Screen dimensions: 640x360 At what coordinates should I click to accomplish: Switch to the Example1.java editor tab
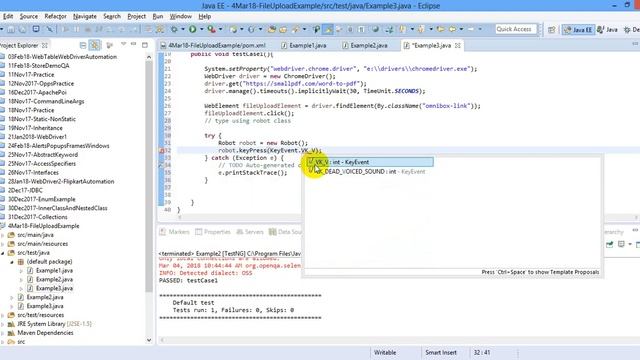304,45
